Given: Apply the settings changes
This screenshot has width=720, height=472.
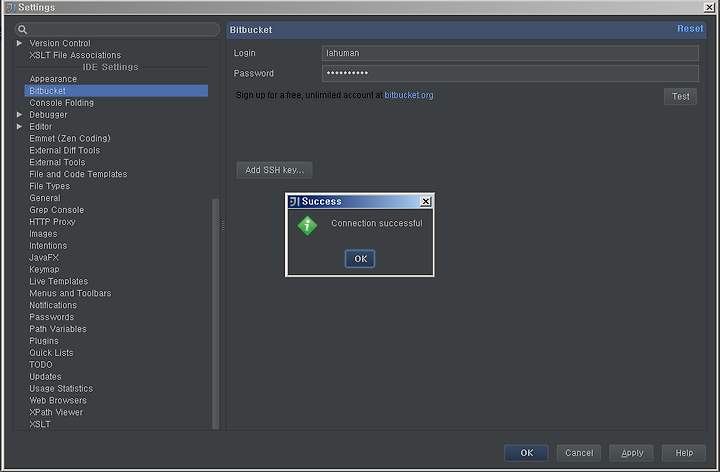Looking at the screenshot, I should point(632,453).
